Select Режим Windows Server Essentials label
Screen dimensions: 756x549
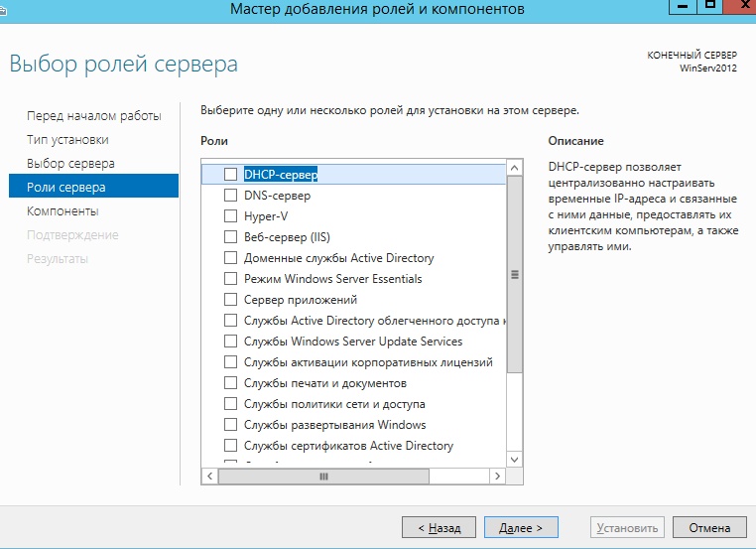click(x=332, y=279)
